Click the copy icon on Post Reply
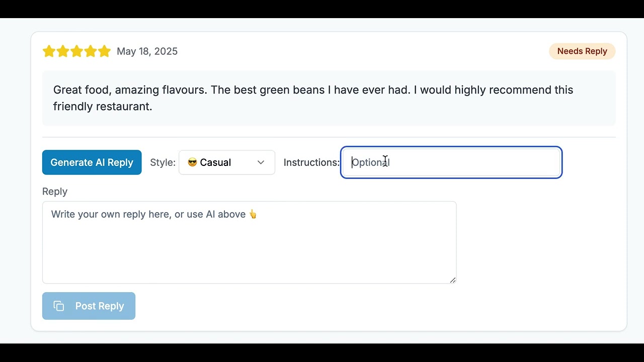 [x=59, y=306]
